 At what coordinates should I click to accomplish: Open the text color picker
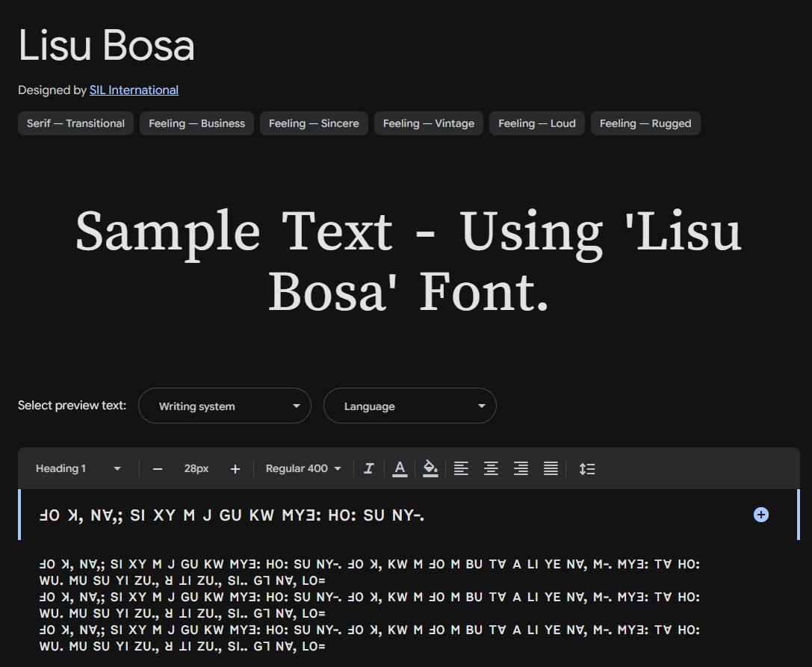click(399, 468)
